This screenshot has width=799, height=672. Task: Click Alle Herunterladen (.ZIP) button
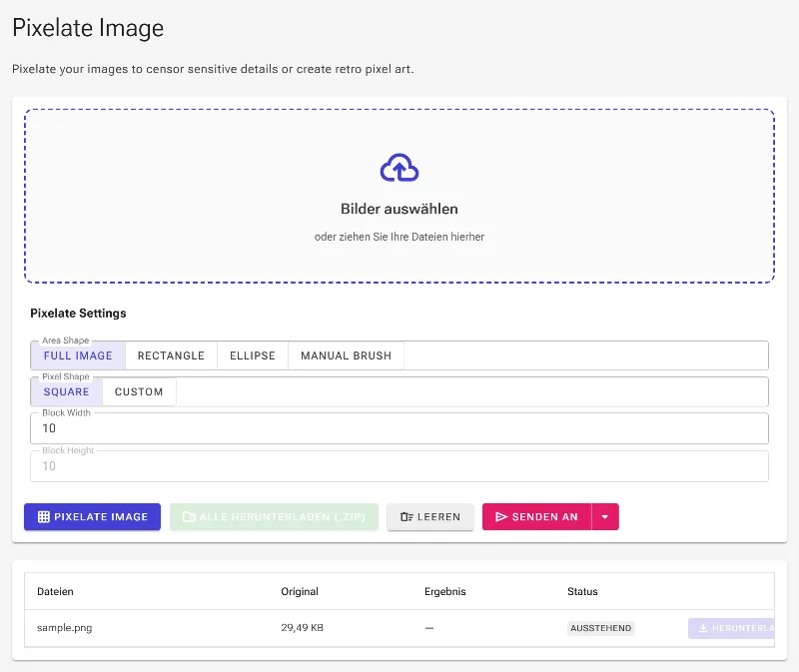[274, 516]
